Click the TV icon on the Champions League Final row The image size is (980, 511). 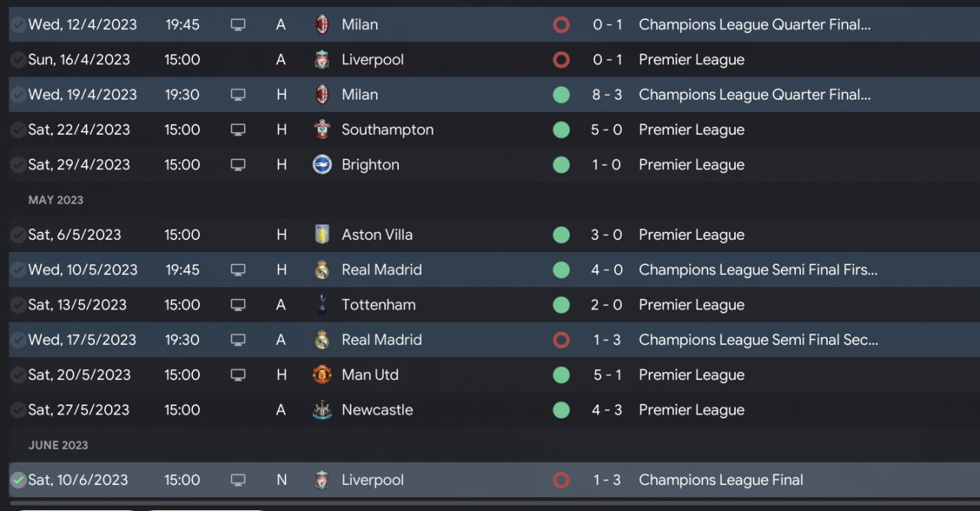[238, 480]
